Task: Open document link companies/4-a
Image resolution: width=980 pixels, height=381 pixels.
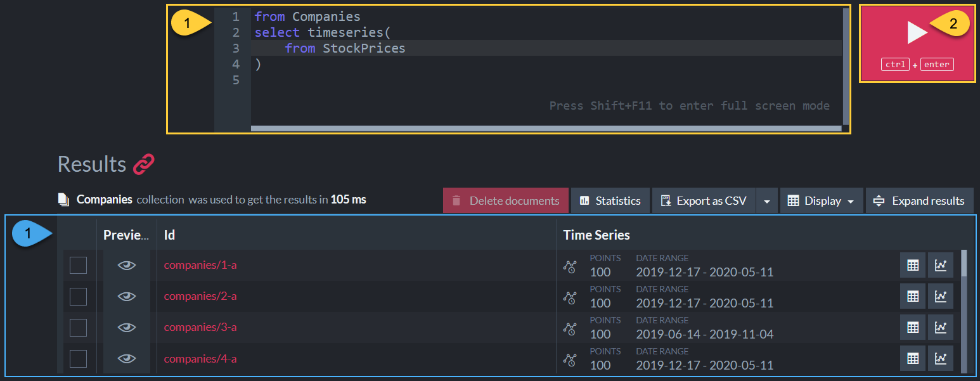Action: click(x=200, y=358)
